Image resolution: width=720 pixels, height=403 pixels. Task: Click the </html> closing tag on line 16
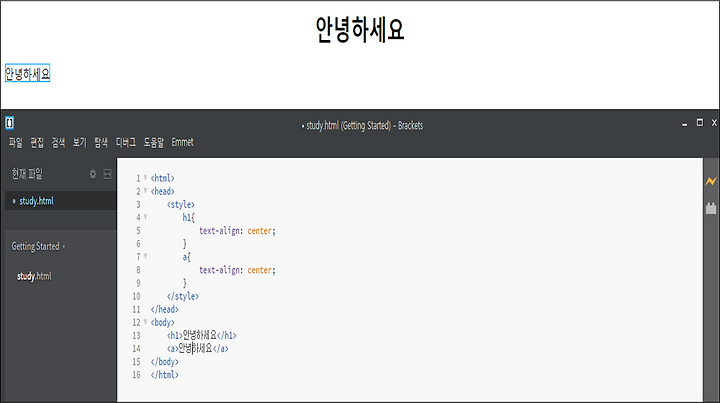(x=164, y=375)
